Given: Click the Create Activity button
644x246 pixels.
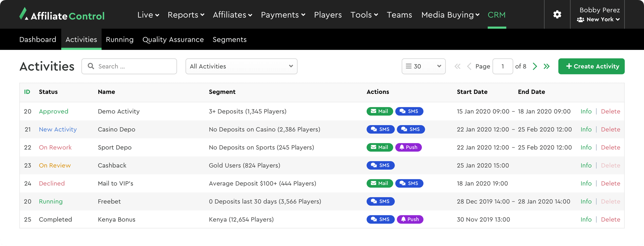Looking at the screenshot, I should click(x=591, y=66).
